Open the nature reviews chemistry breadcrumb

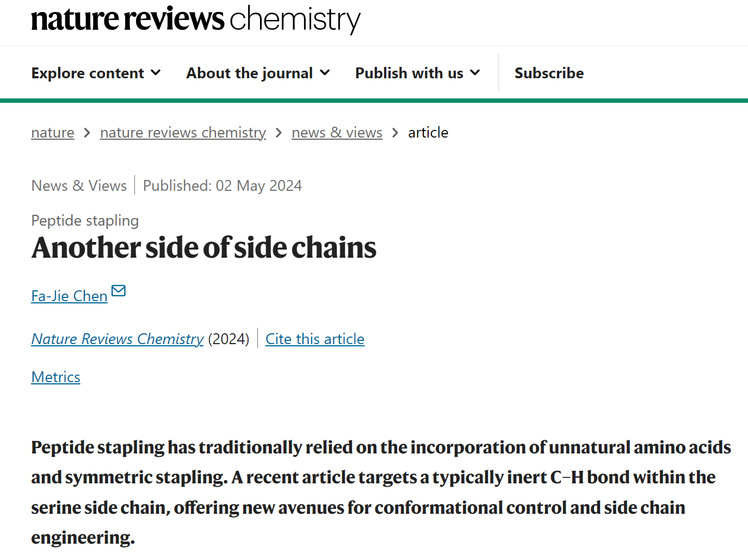click(183, 133)
